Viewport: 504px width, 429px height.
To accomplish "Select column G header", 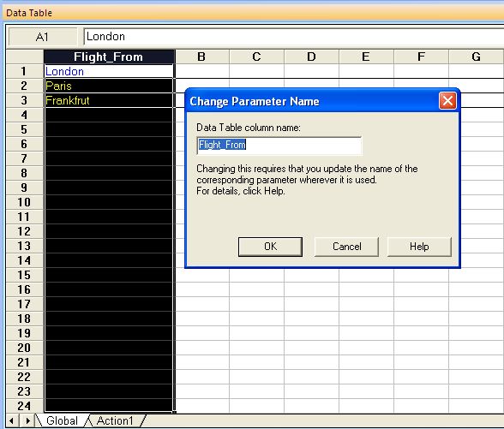I will (x=476, y=57).
